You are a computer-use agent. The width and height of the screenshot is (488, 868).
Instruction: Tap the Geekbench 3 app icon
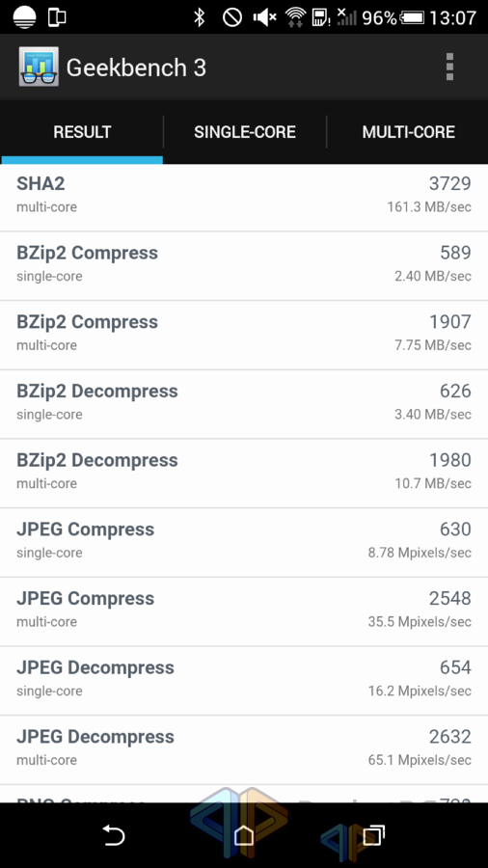39,67
